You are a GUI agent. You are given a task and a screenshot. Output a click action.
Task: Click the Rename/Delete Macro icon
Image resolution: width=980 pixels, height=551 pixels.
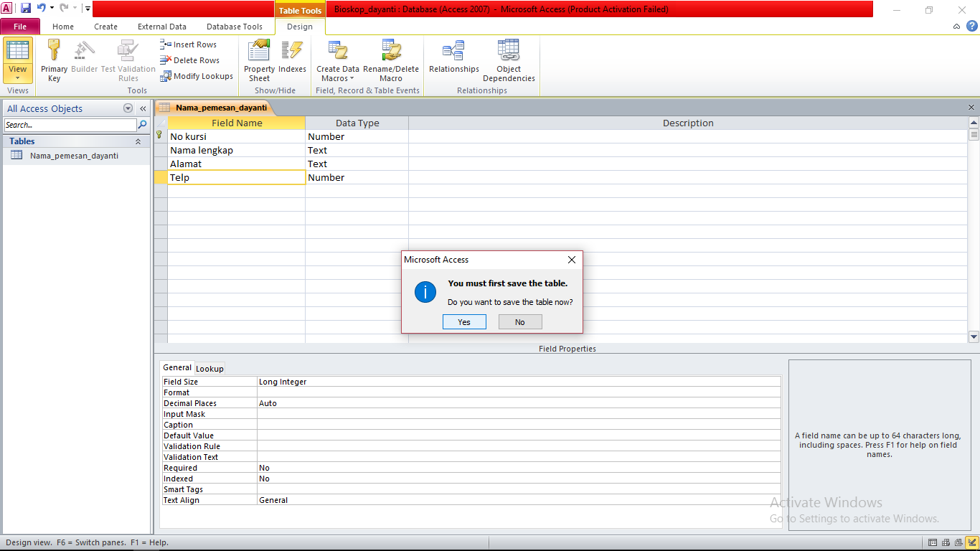392,60
